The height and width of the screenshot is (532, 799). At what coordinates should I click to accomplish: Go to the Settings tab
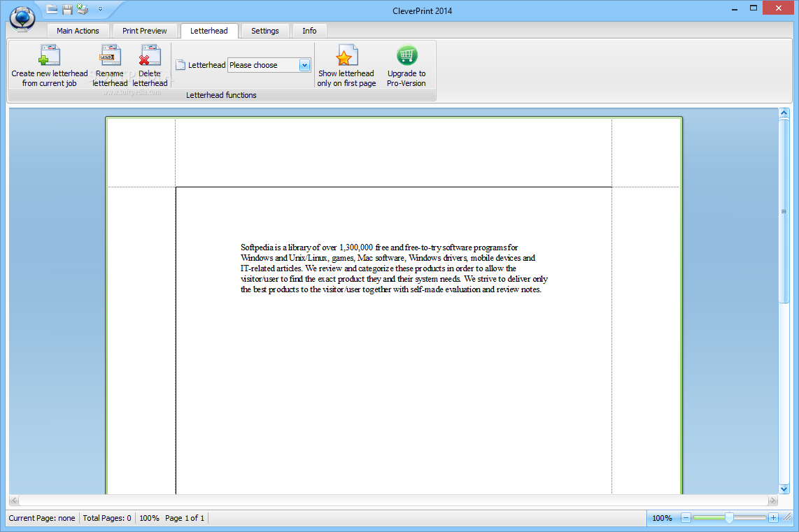(x=265, y=31)
